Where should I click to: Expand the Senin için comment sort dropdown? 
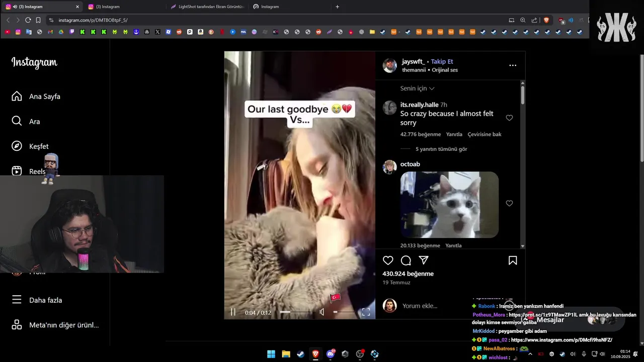tap(417, 88)
